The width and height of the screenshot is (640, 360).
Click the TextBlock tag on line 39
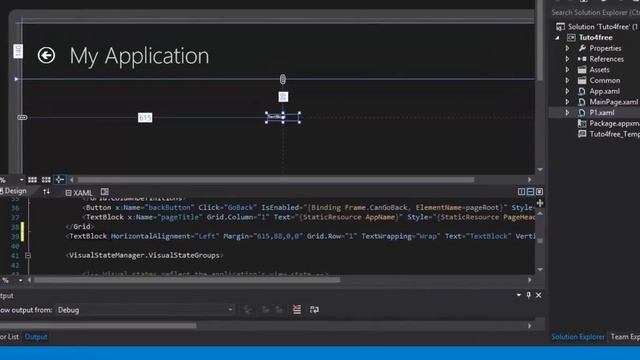(x=88, y=236)
